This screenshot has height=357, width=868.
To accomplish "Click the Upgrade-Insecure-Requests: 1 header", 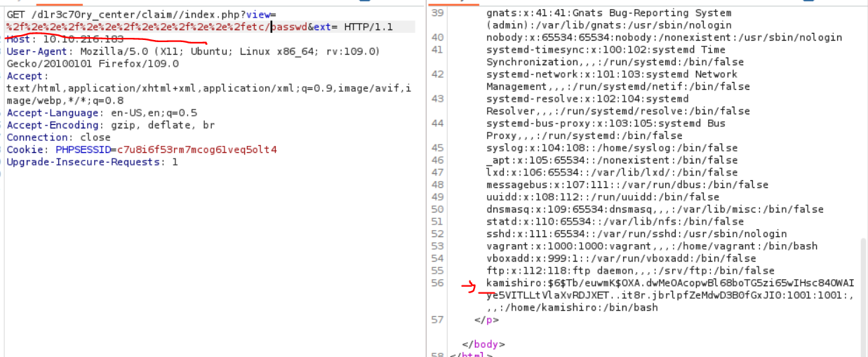I will 92,162.
